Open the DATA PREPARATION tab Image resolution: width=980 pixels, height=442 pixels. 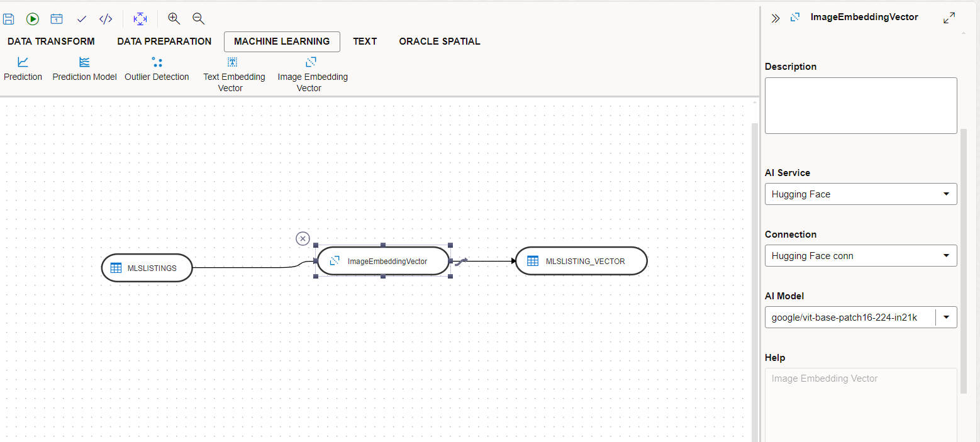164,41
